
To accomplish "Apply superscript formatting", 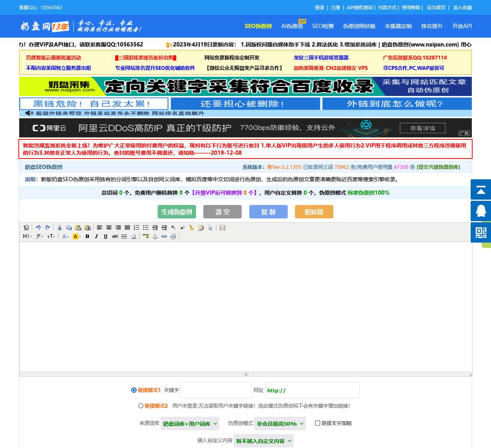I will [x=183, y=228].
